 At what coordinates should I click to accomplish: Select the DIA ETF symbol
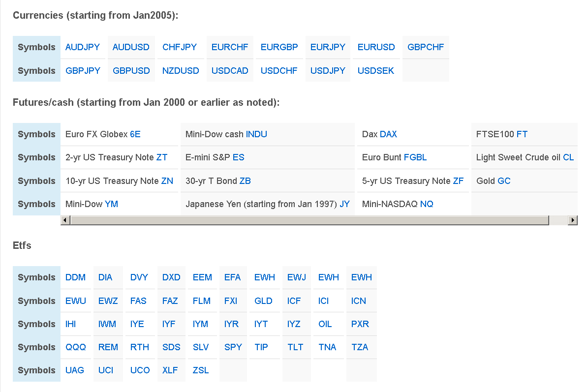pyautogui.click(x=105, y=278)
